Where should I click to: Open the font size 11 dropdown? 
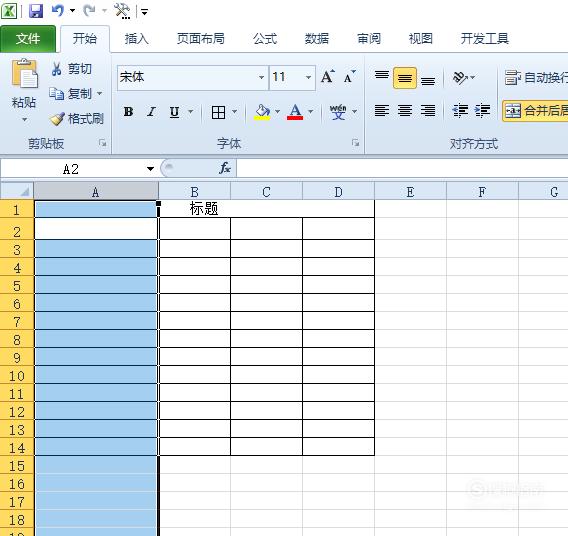tap(308, 78)
